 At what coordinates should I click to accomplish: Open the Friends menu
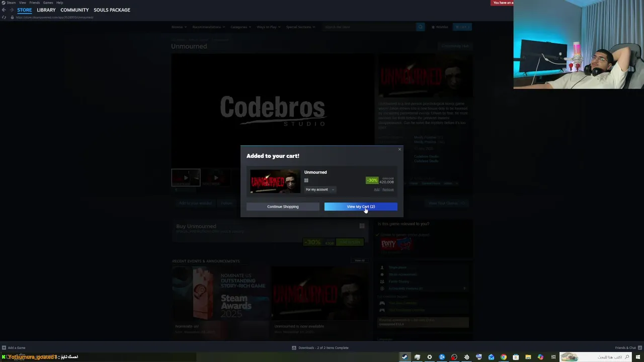click(x=35, y=3)
